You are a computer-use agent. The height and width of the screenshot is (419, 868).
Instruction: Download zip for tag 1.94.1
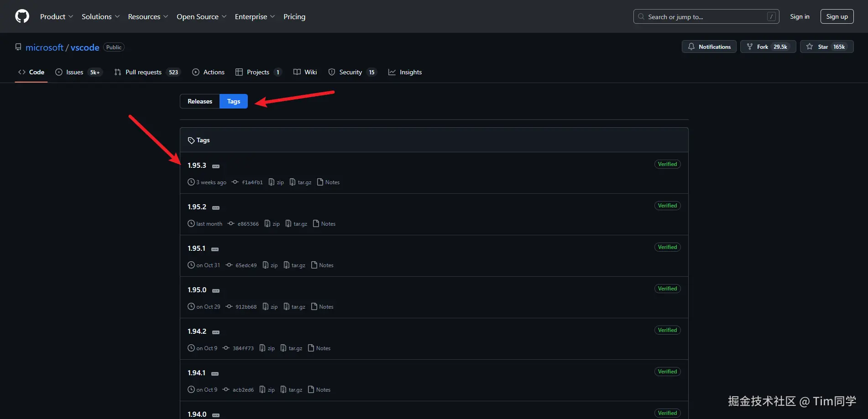tap(267, 390)
